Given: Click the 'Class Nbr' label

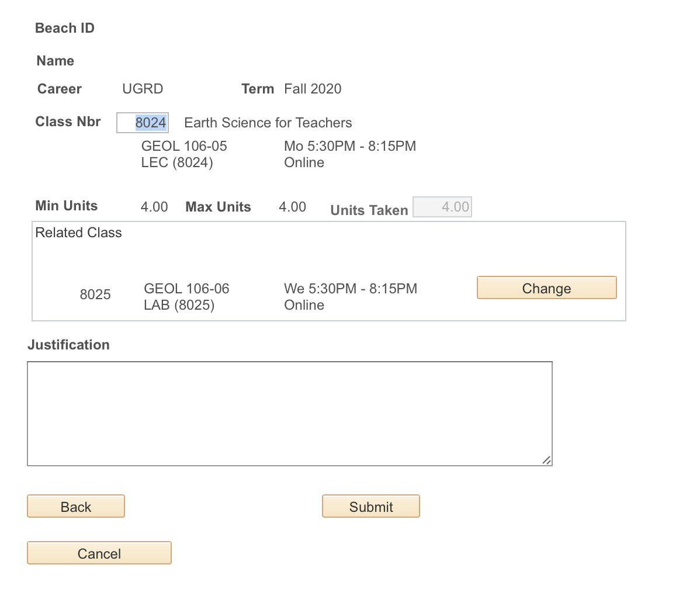Looking at the screenshot, I should [68, 122].
